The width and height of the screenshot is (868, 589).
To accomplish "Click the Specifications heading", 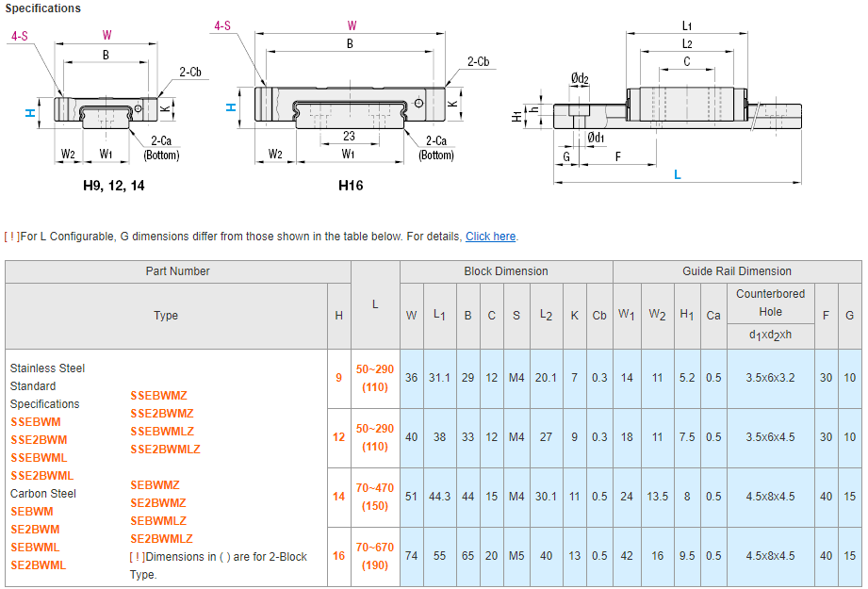I will 43,8.
